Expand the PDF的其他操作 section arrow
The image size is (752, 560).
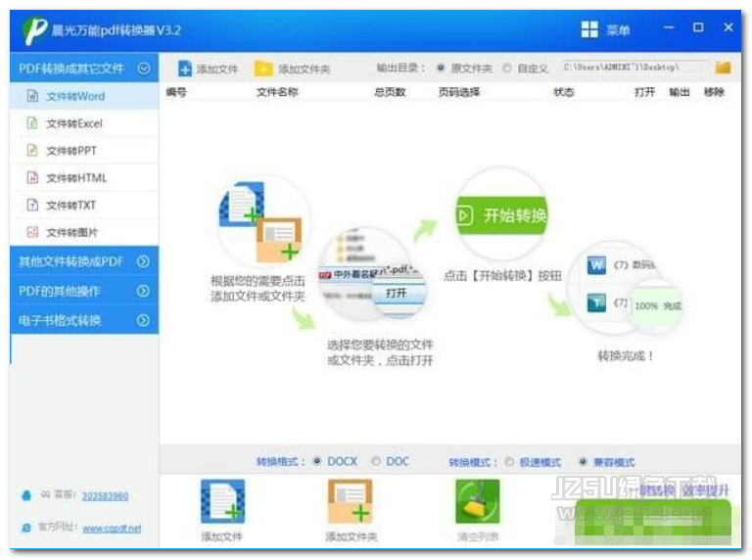pyautogui.click(x=143, y=291)
